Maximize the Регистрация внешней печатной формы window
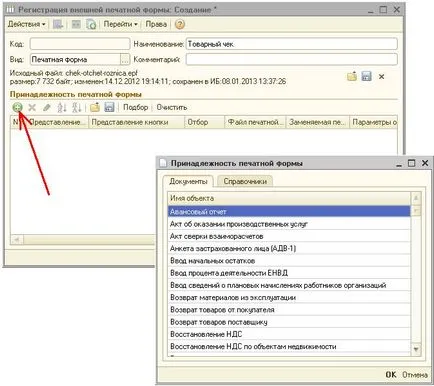Viewport: 434px width, 386px height. [383, 10]
